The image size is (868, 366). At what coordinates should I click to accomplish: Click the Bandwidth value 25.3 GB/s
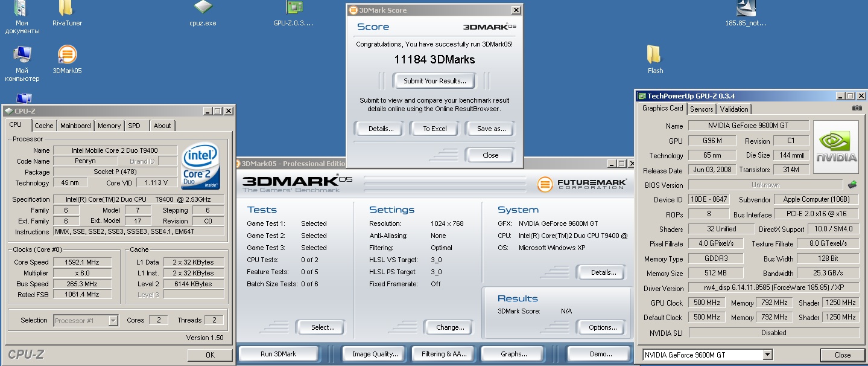[828, 273]
